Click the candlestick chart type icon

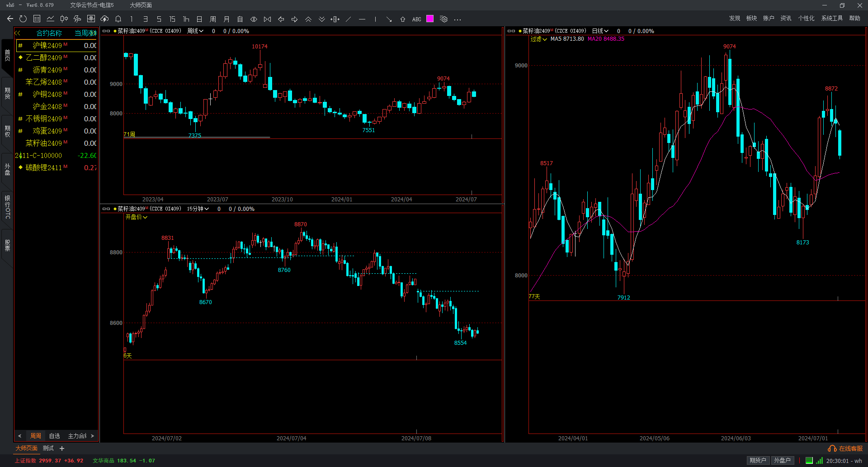64,19
